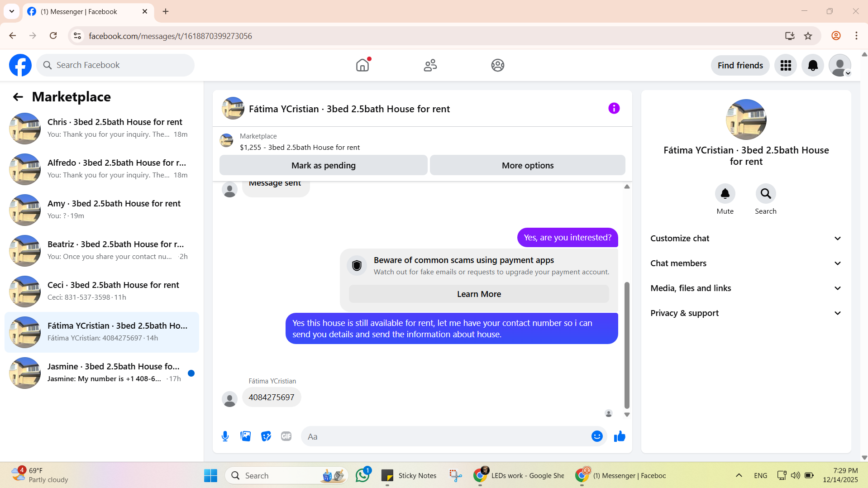Click 'Yes, are you interested?' message
The height and width of the screenshot is (488, 868).
pos(568,238)
